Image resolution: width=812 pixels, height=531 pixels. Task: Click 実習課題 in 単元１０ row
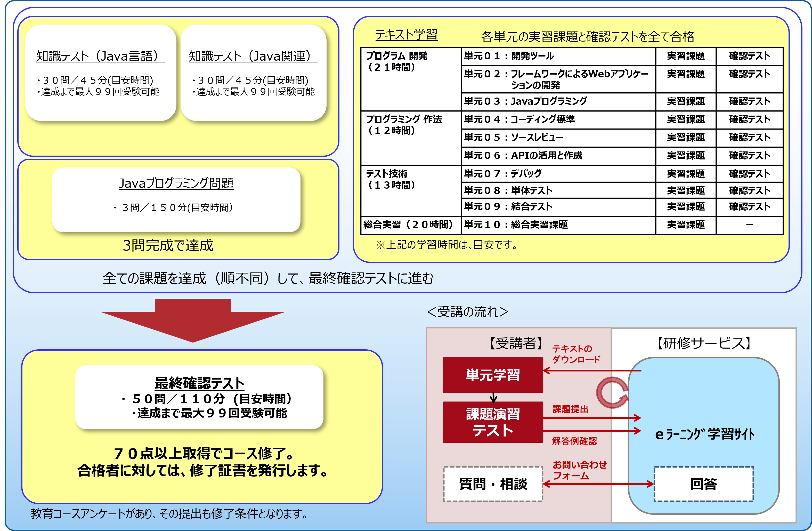(x=686, y=225)
